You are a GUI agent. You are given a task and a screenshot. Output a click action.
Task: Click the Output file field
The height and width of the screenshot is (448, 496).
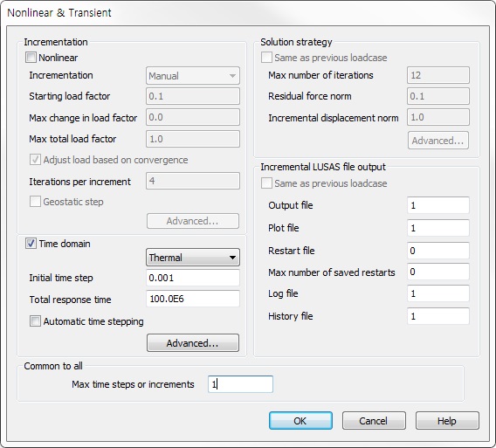(x=438, y=205)
